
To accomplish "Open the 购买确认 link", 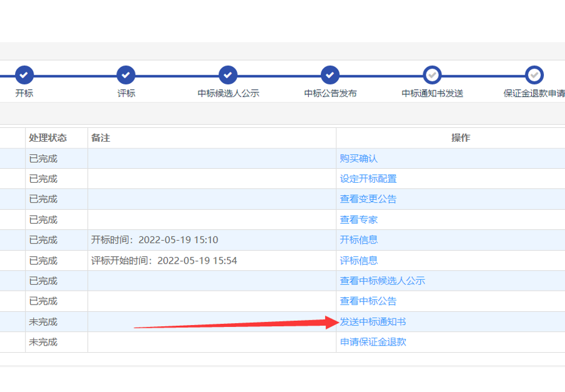I will pos(358,159).
